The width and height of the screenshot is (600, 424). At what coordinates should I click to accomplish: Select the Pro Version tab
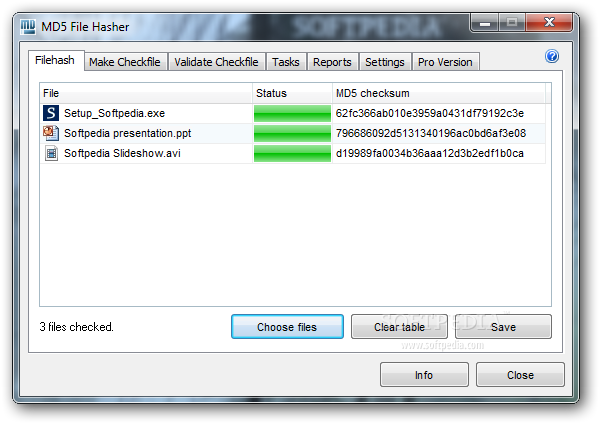(x=445, y=62)
